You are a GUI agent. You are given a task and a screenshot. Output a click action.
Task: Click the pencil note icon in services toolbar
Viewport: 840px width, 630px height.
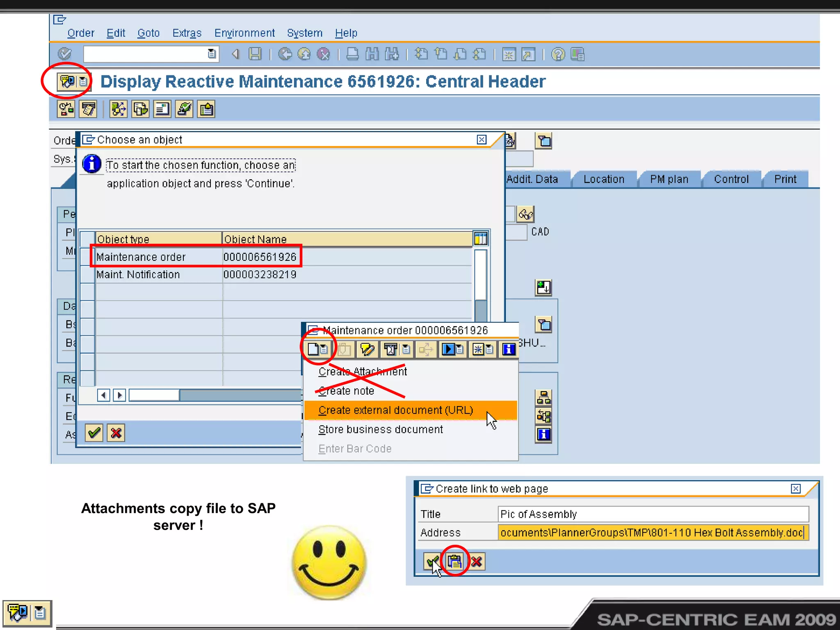tap(367, 349)
